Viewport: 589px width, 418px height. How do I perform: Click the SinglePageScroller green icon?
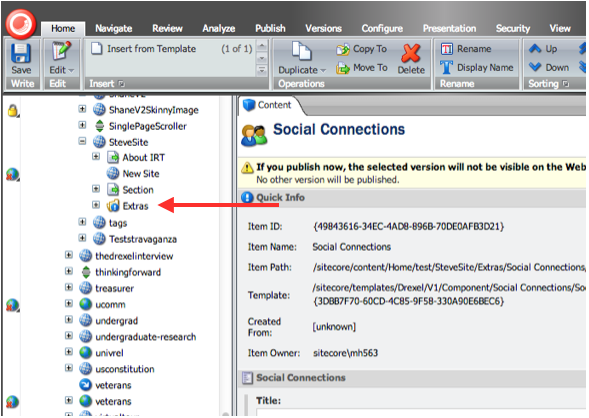pyautogui.click(x=99, y=126)
